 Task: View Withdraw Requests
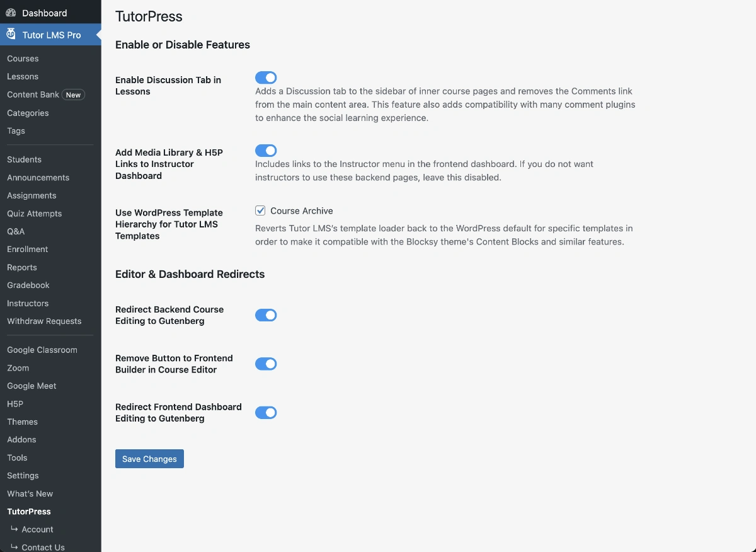click(44, 321)
